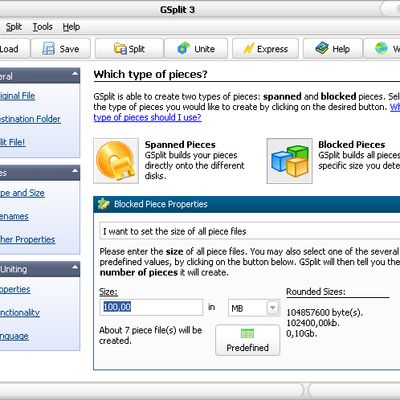Open Type and Size sidebar link
The width and height of the screenshot is (400, 400).
click(22, 193)
